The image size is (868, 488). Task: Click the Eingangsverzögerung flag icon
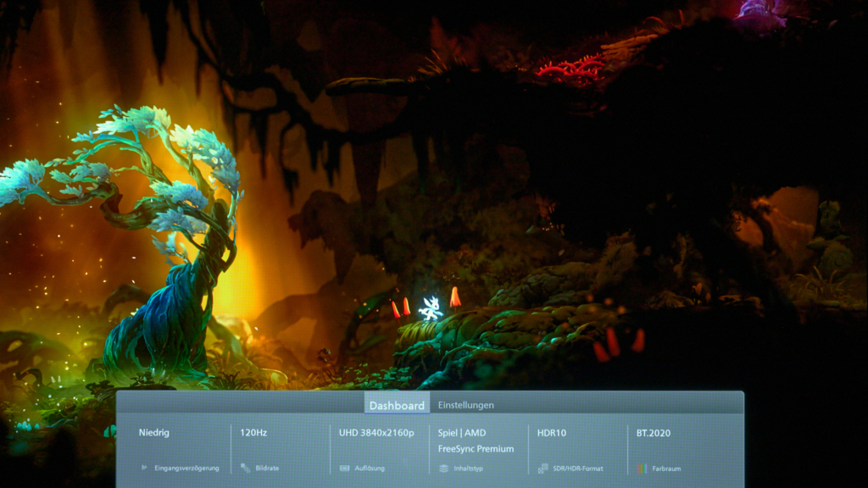pyautogui.click(x=144, y=468)
